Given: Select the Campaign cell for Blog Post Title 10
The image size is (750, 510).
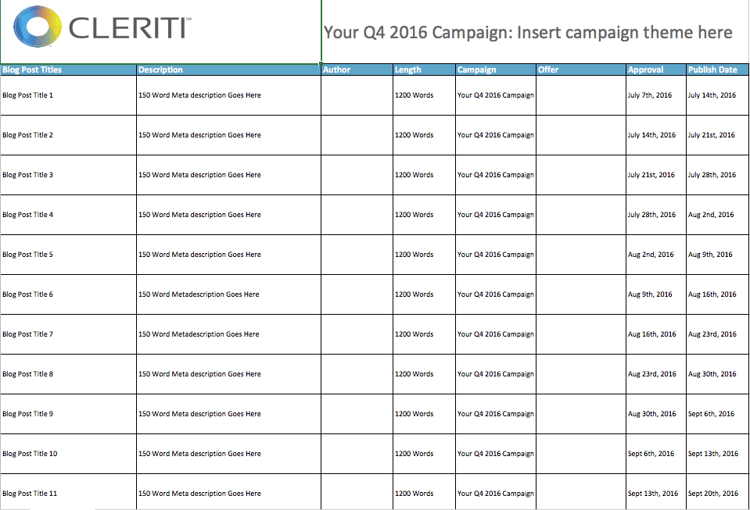Looking at the screenshot, I should pyautogui.click(x=496, y=454).
